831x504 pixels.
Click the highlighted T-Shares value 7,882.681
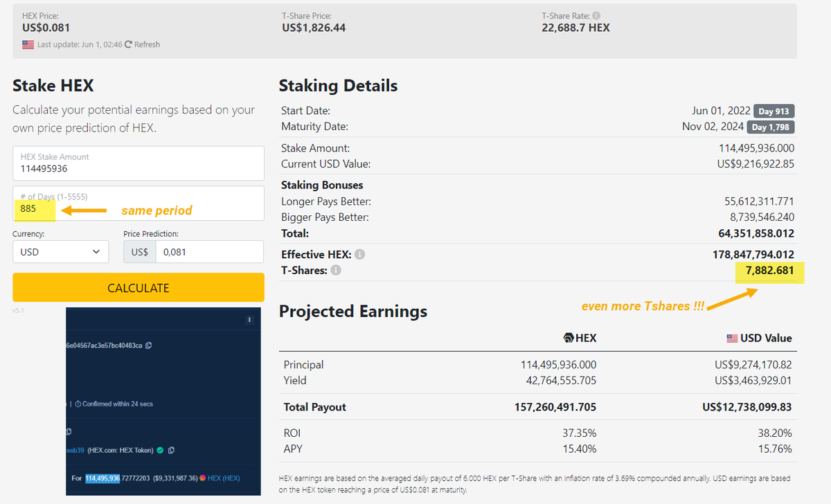coord(769,271)
